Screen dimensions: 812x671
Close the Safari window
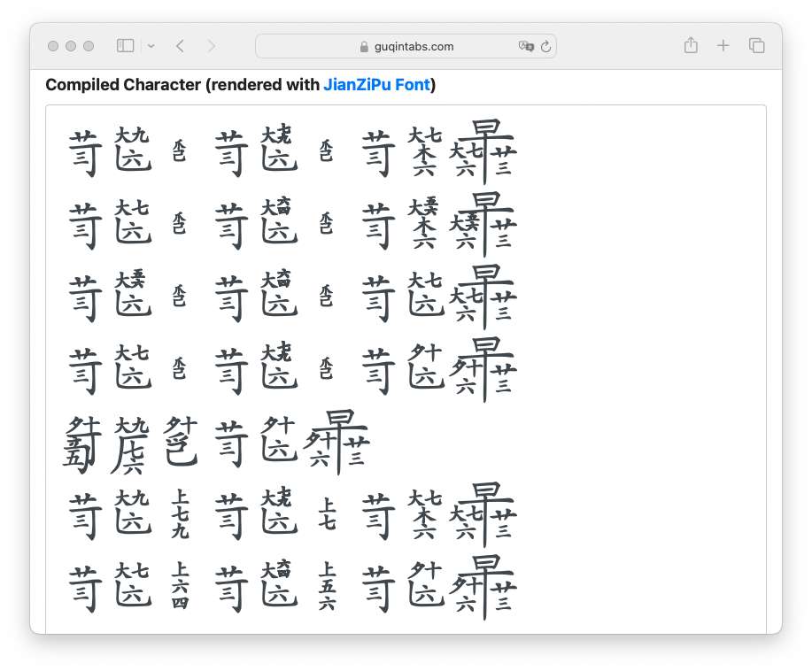[53, 46]
